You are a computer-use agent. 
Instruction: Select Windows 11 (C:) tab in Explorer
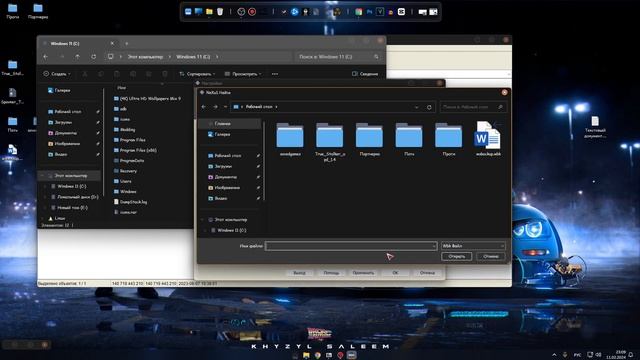78,43
